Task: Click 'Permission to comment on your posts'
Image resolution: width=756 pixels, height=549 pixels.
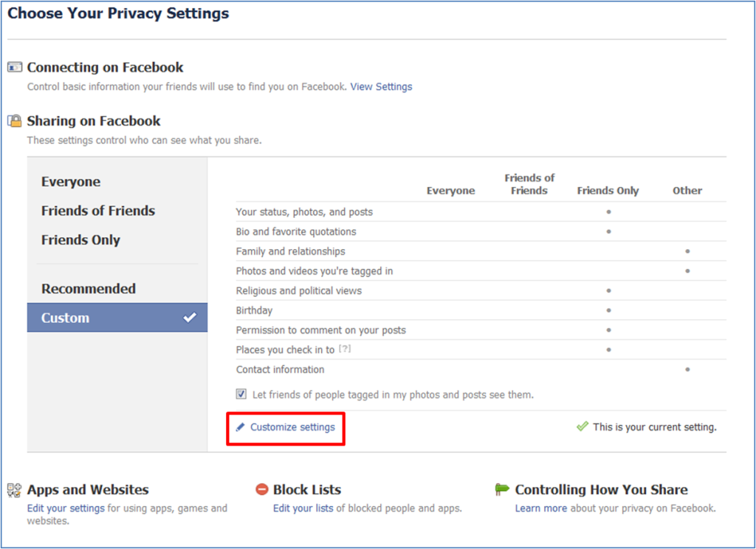Action: pos(321,330)
